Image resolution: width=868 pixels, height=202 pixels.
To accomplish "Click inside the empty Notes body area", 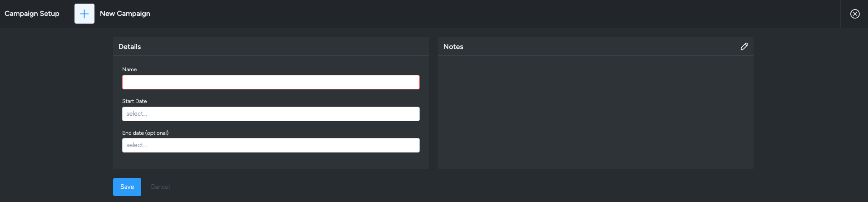I will coord(595,112).
